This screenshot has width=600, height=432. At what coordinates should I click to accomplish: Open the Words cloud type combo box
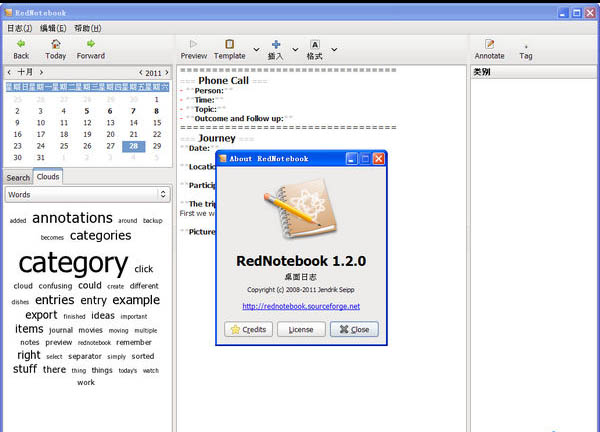88,194
